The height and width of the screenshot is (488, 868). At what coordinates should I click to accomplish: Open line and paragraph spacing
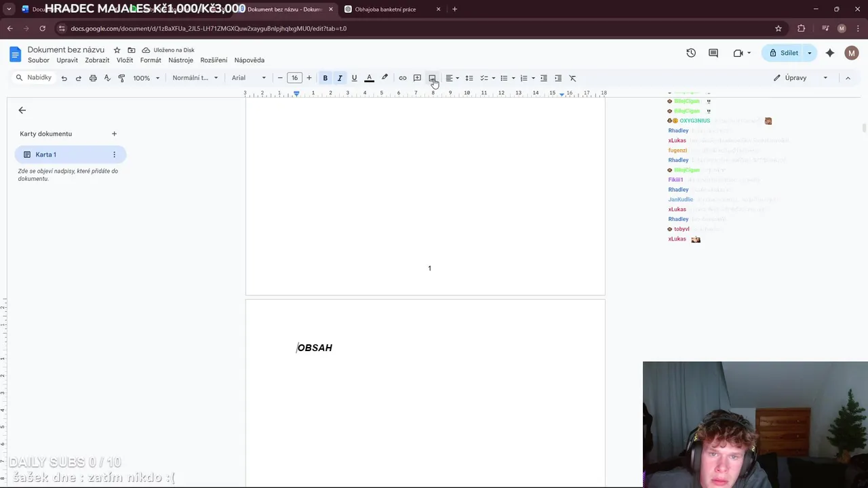point(469,78)
